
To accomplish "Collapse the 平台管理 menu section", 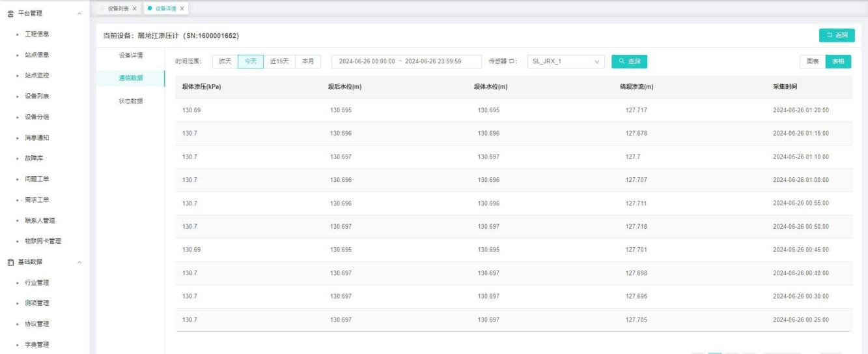I will click(x=79, y=13).
